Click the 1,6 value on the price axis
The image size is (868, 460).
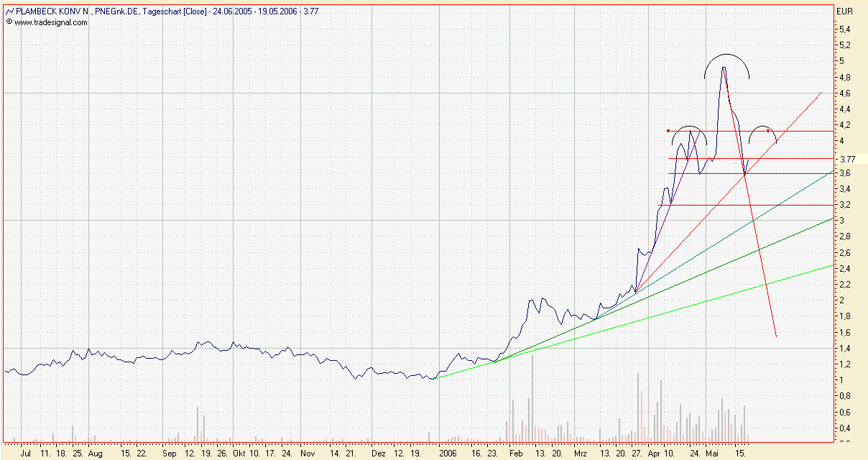845,333
